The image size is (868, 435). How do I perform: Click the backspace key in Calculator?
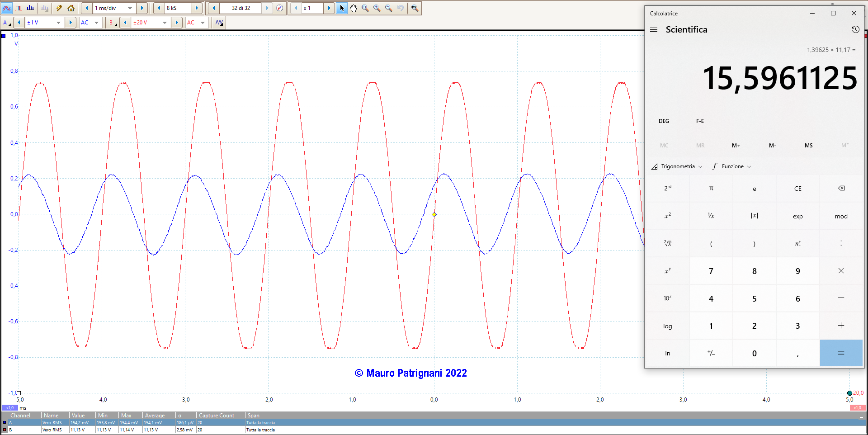tap(841, 189)
